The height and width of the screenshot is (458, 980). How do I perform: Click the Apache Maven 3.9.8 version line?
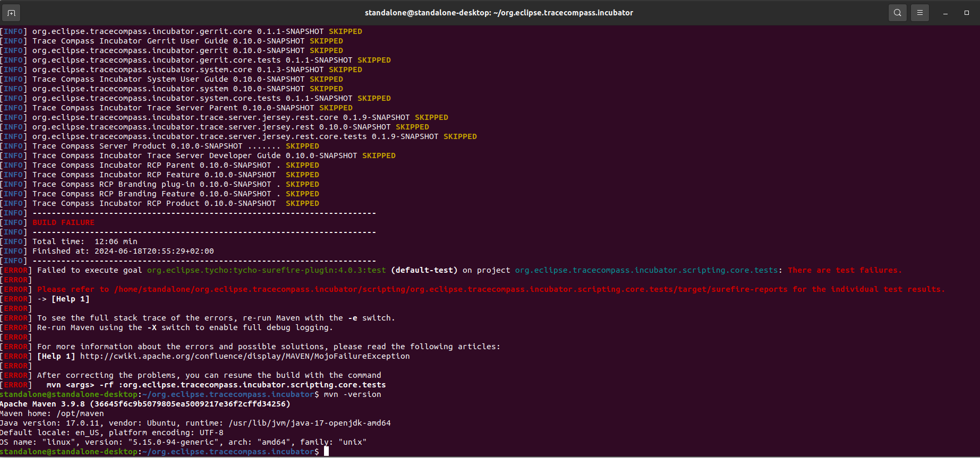145,404
